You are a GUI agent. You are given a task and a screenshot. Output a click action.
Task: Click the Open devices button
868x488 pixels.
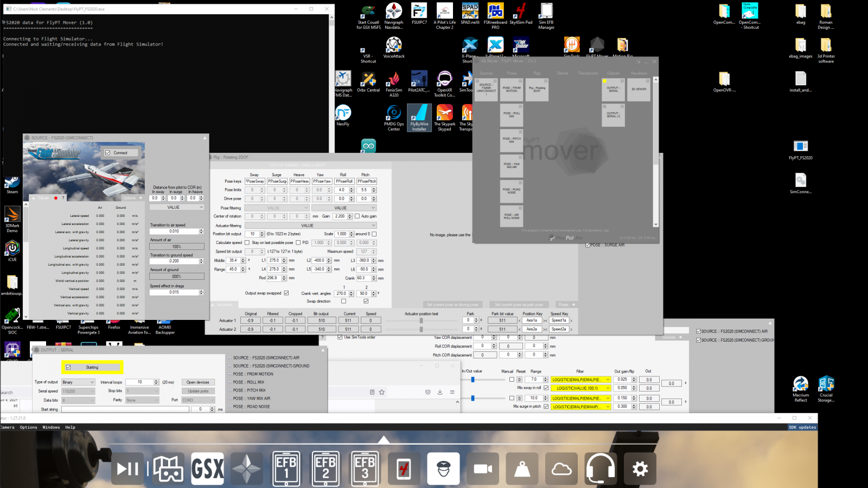coord(198,382)
